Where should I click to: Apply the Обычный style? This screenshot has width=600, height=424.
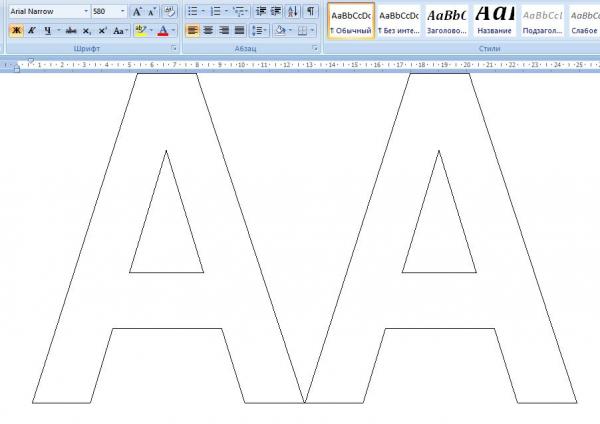point(350,20)
